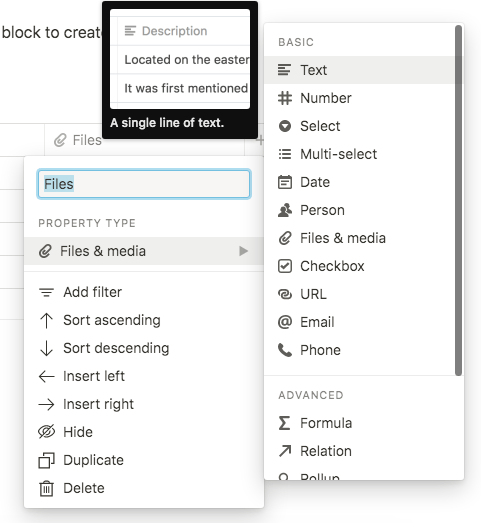
Task: Click the Relation arrow icon
Action: (x=285, y=451)
